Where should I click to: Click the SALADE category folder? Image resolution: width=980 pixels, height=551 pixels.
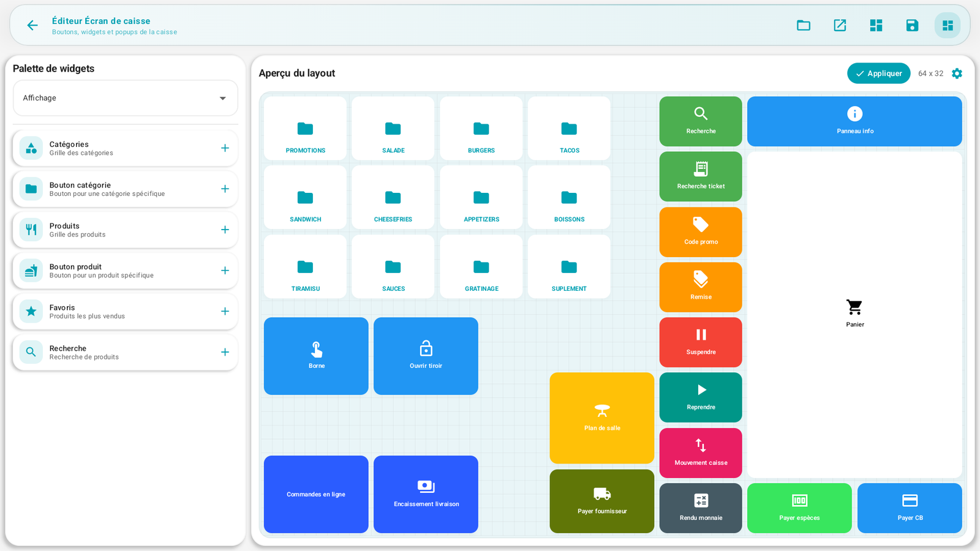click(x=393, y=129)
